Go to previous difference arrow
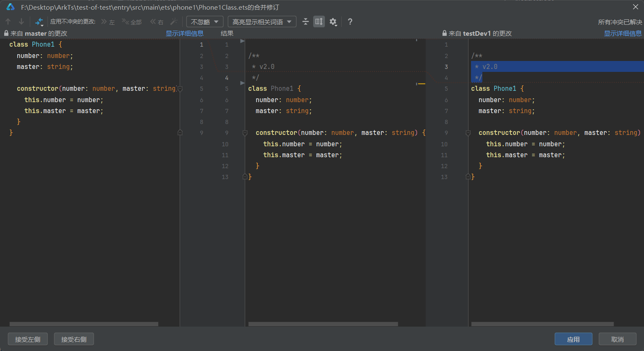The height and width of the screenshot is (351, 644). click(8, 21)
